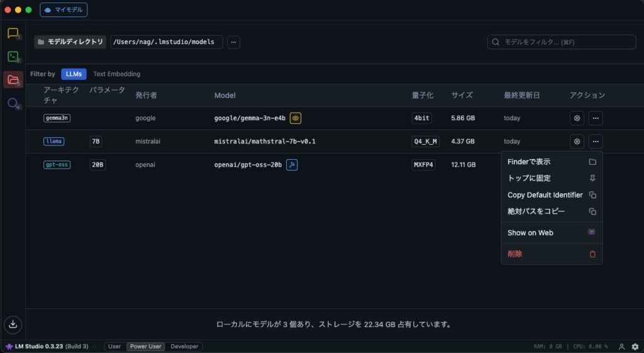Click the magnifier icon in model filter
The height and width of the screenshot is (353, 644).
point(496,42)
